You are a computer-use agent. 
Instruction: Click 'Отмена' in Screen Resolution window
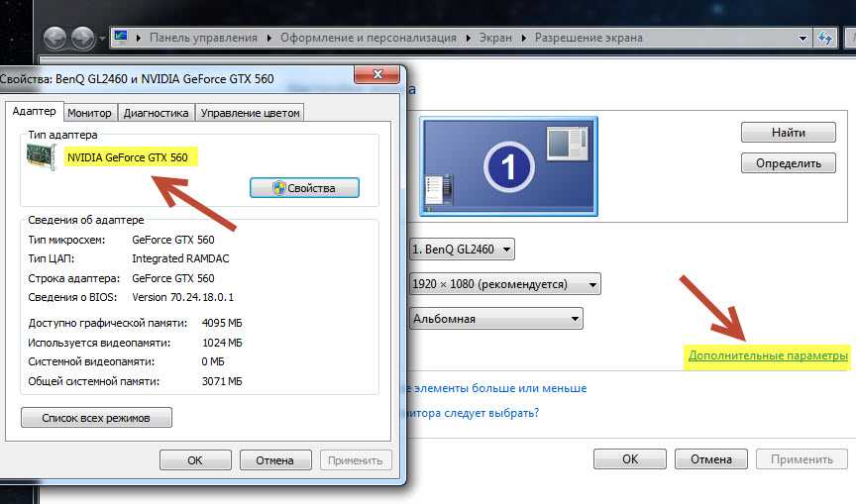pyautogui.click(x=710, y=459)
